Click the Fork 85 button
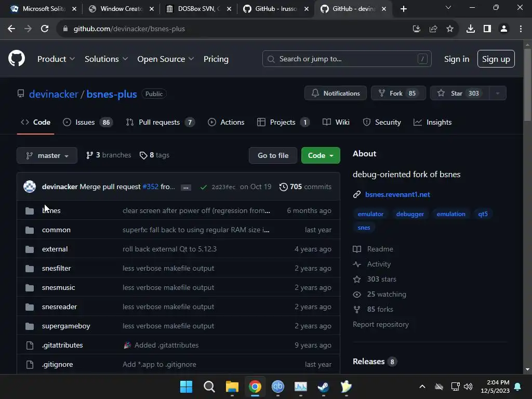This screenshot has width=532, height=399. (x=398, y=94)
